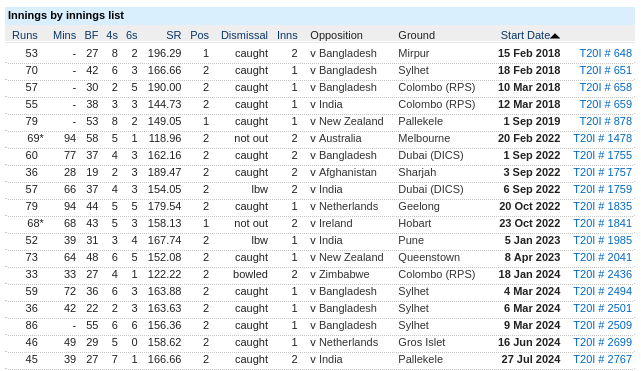The width and height of the screenshot is (641, 371).
Task: Open match link T20I # 2041
Action: pyautogui.click(x=603, y=257)
